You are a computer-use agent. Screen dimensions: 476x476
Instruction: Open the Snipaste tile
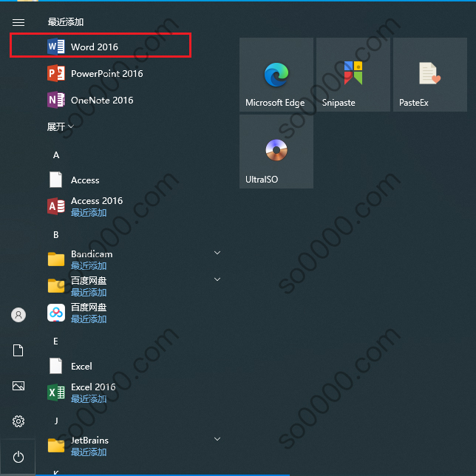353,75
